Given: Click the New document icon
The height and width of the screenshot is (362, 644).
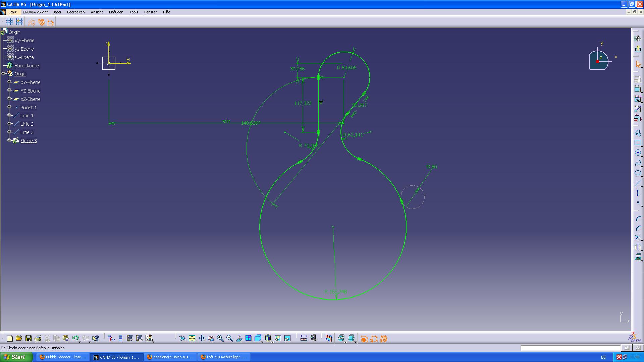Looking at the screenshot, I should [x=10, y=338].
